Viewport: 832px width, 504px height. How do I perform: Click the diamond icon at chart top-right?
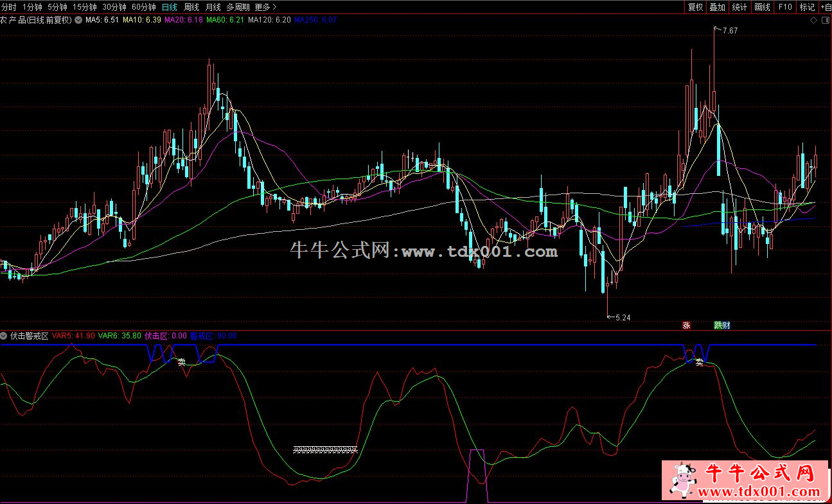pos(813,20)
